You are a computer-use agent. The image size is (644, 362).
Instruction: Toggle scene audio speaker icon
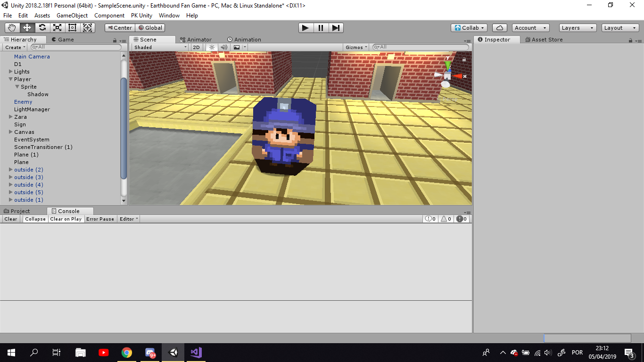pos(224,47)
